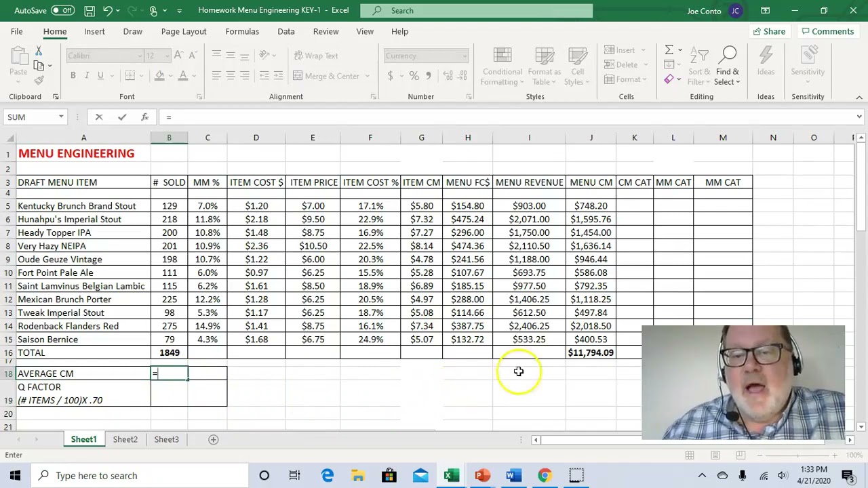Click the AutoSum sigma icon
The width and height of the screenshot is (868, 488).
point(669,49)
